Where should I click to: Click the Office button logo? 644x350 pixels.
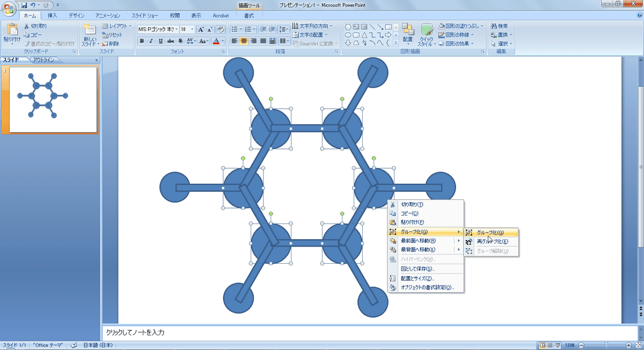point(9,9)
